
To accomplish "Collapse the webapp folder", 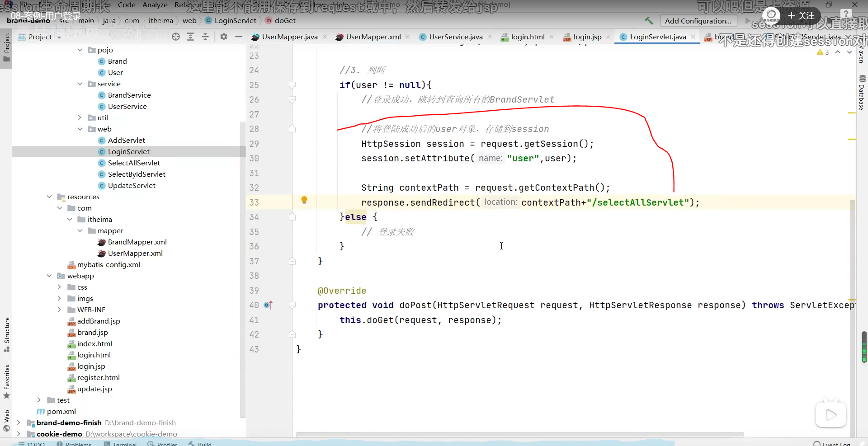I will (x=49, y=276).
